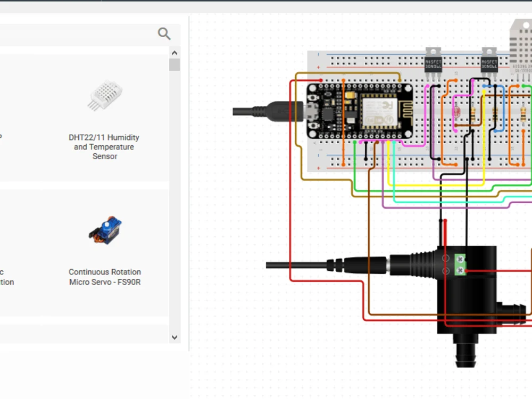Click the 'Continuous Rotation Micro Servo - FS90R' label

click(x=104, y=277)
